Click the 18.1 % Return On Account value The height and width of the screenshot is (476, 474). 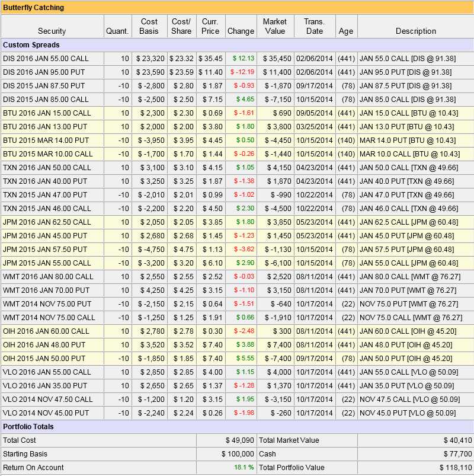click(243, 467)
